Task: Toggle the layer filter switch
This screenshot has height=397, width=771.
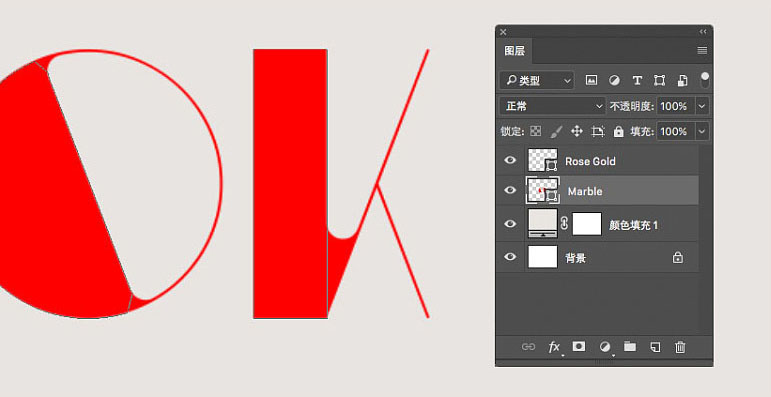Action: point(705,81)
